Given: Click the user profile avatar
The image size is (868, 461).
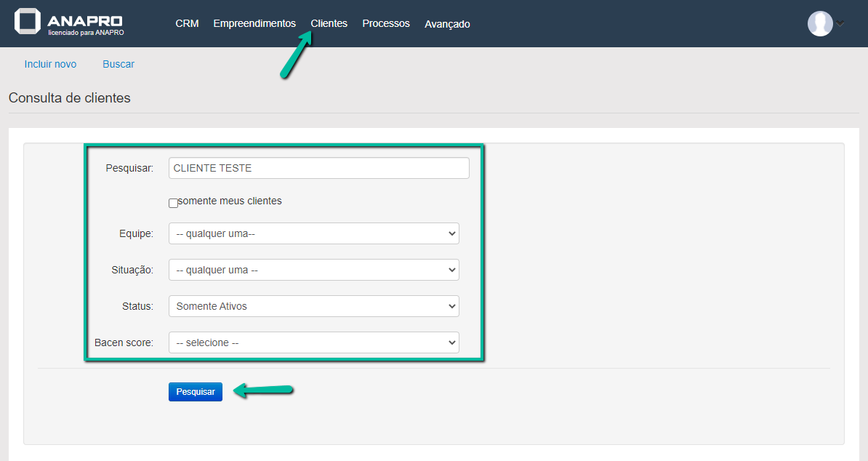Looking at the screenshot, I should click(820, 23).
